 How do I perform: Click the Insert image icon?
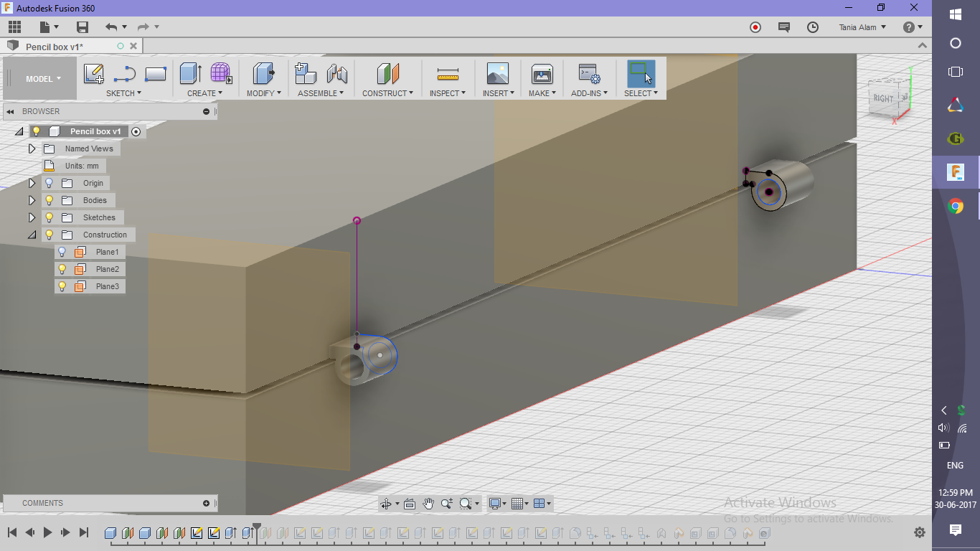pyautogui.click(x=497, y=73)
